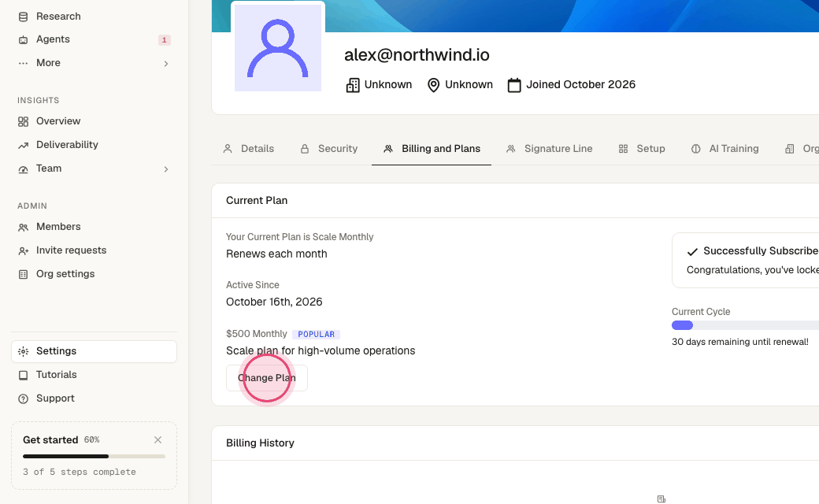The height and width of the screenshot is (504, 819).
Task: Expand the More submenu chevron
Action: click(x=166, y=63)
